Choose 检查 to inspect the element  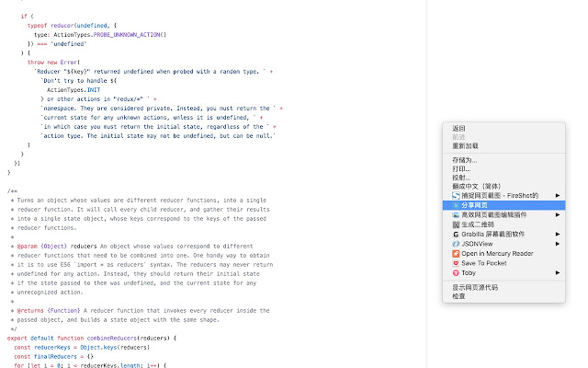tap(503, 296)
